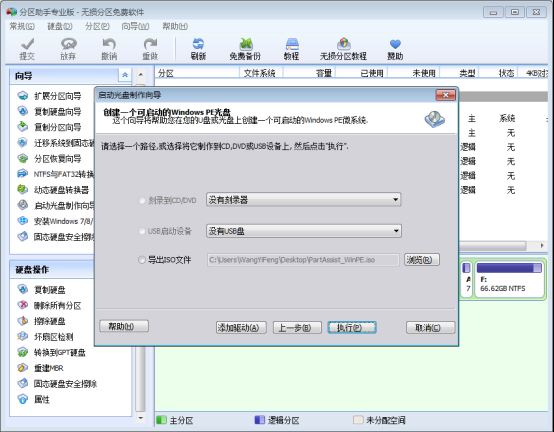Click 删除所有分区 under 硬盘操作
The image size is (554, 432).
click(49, 306)
